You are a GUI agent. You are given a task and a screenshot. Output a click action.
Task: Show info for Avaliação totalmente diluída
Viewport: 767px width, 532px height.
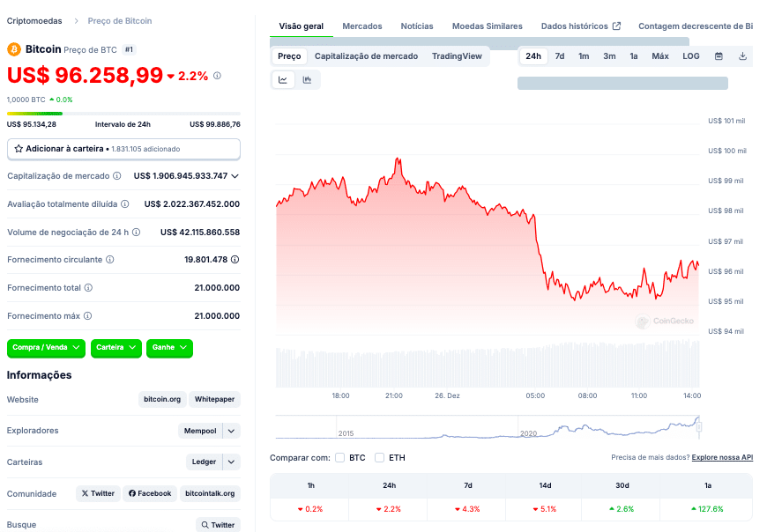124,204
